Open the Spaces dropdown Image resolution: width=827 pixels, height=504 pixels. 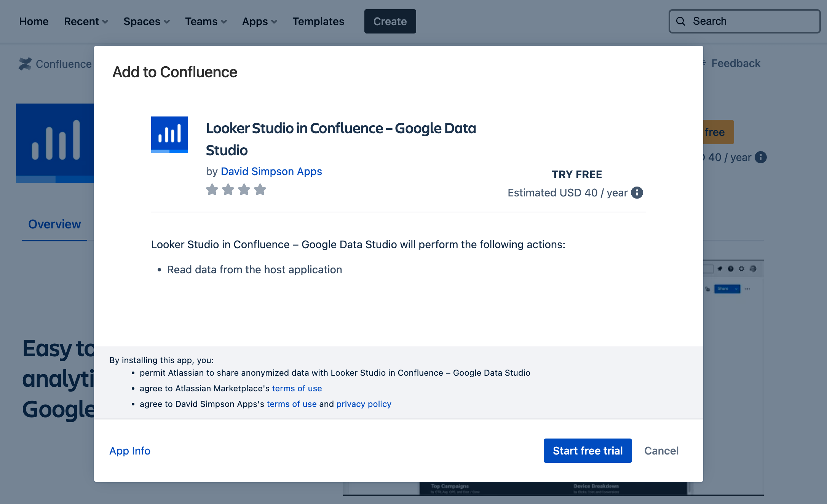(x=146, y=21)
